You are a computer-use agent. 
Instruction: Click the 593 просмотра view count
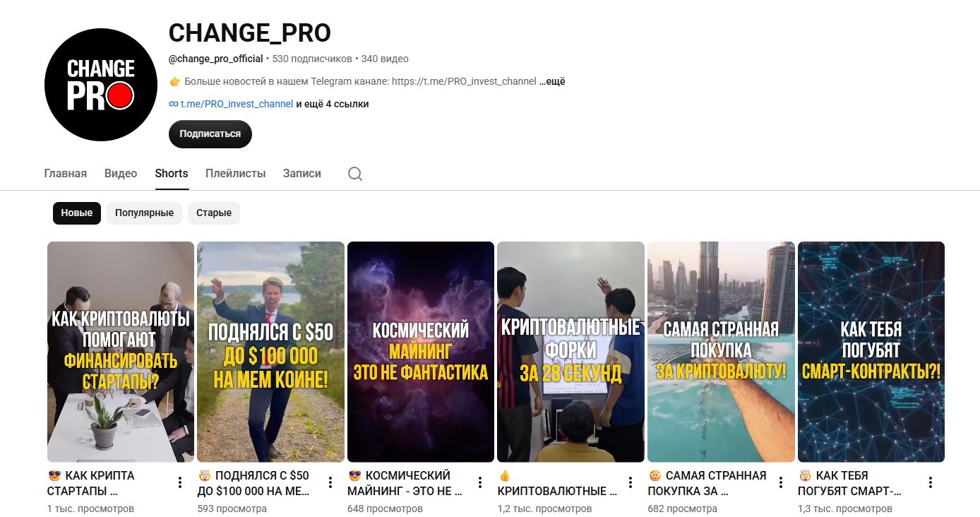[232, 509]
